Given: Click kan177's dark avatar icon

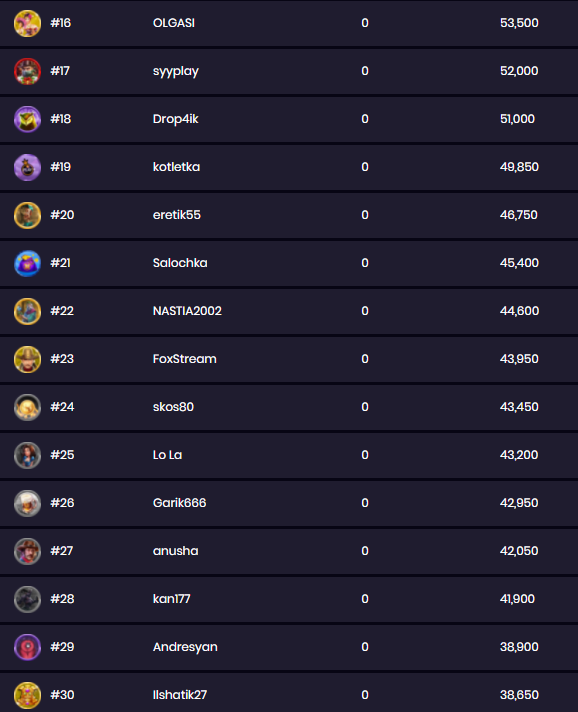Looking at the screenshot, I should point(27,599).
